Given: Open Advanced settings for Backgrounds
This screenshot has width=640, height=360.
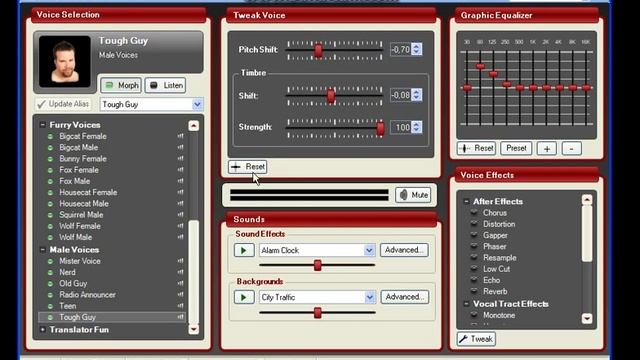Looking at the screenshot, I should [405, 297].
